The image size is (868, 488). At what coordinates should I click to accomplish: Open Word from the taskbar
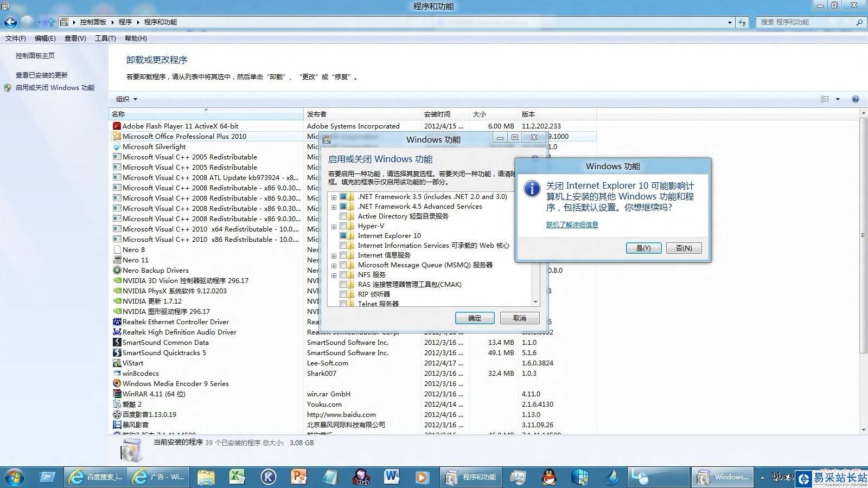point(392,477)
